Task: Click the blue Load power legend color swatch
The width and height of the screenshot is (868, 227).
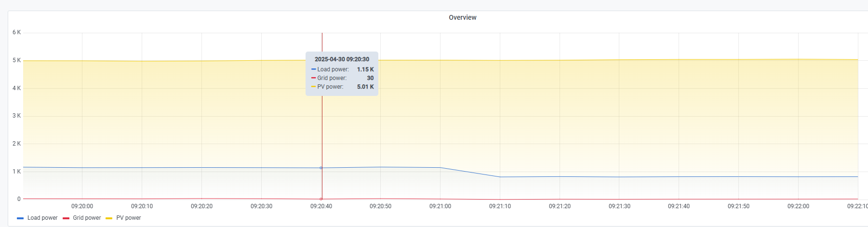Action: (20, 218)
